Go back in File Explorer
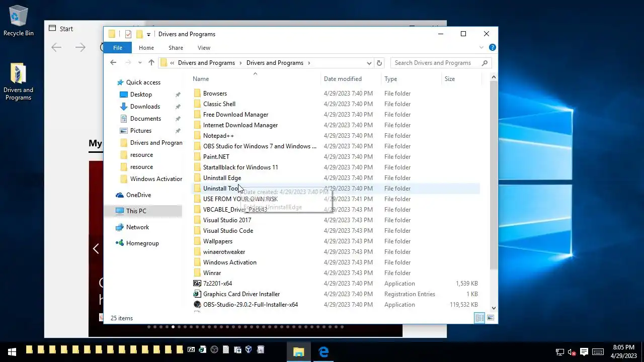 pyautogui.click(x=113, y=63)
